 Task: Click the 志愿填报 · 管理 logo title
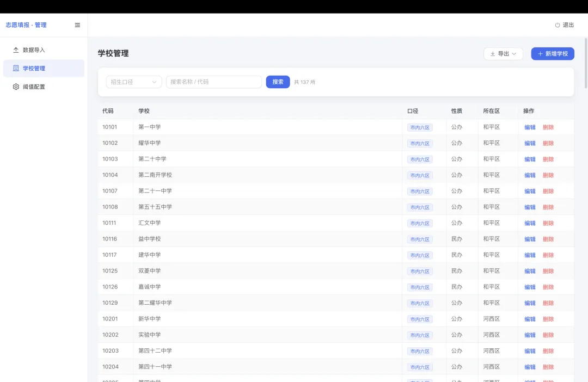[26, 25]
